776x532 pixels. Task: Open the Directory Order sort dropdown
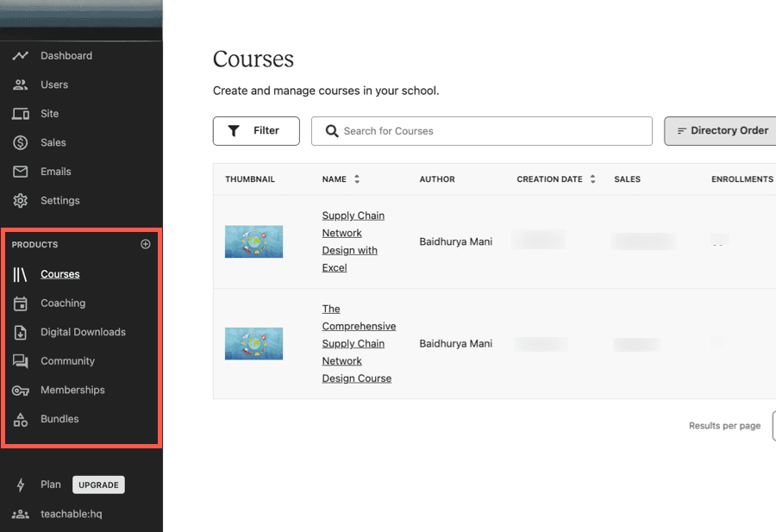click(722, 131)
